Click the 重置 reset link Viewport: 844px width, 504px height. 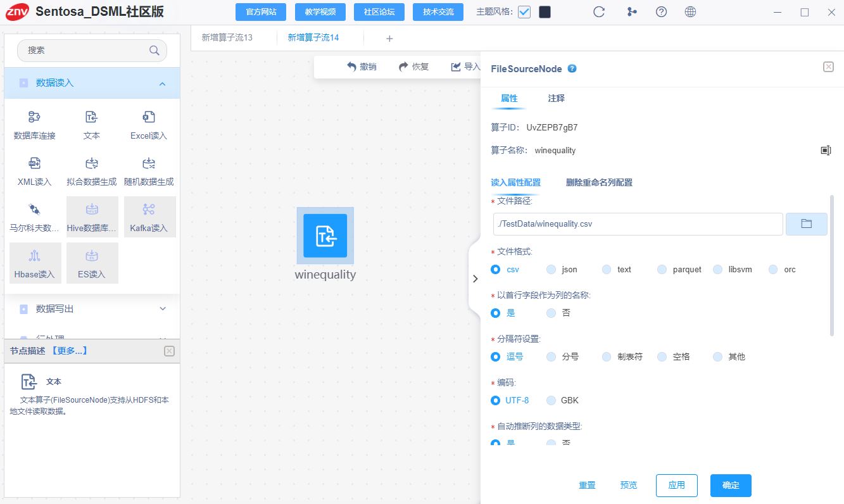[x=587, y=485]
